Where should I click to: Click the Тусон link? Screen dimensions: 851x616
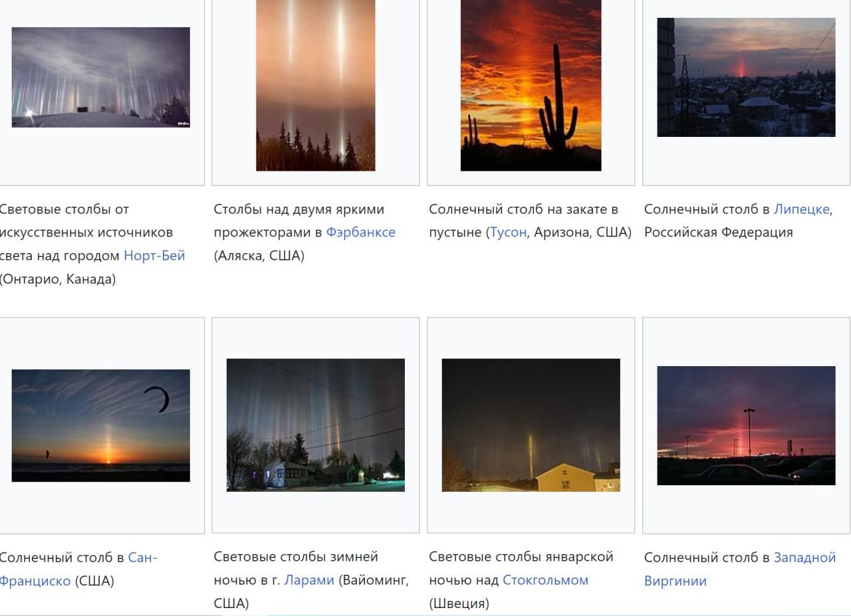point(508,233)
